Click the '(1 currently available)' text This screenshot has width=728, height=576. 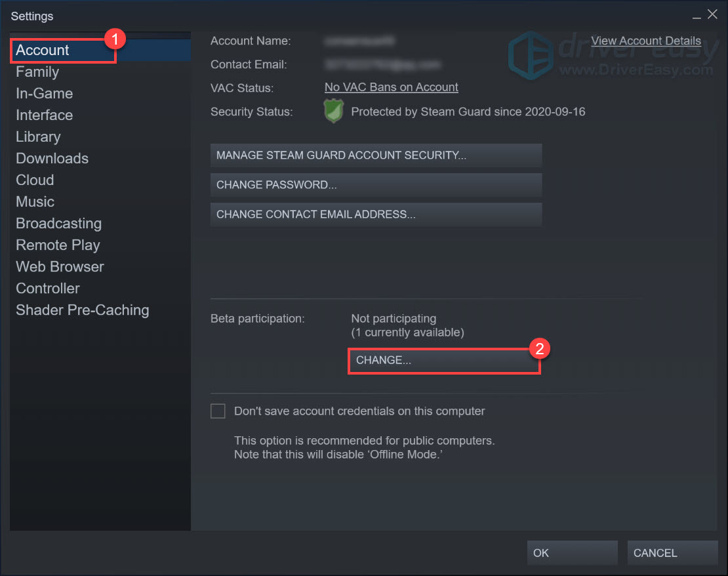(408, 333)
